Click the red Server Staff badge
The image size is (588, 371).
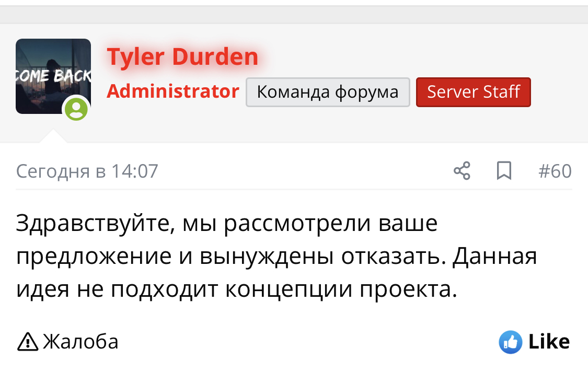coord(473,92)
